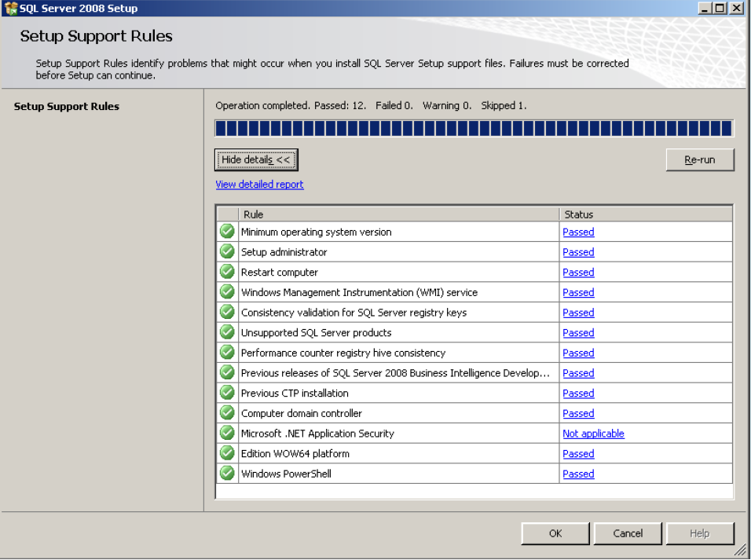Click Passed next to Unsupported SQL Server products
Viewport: 751px width, 560px height.
pyautogui.click(x=578, y=332)
